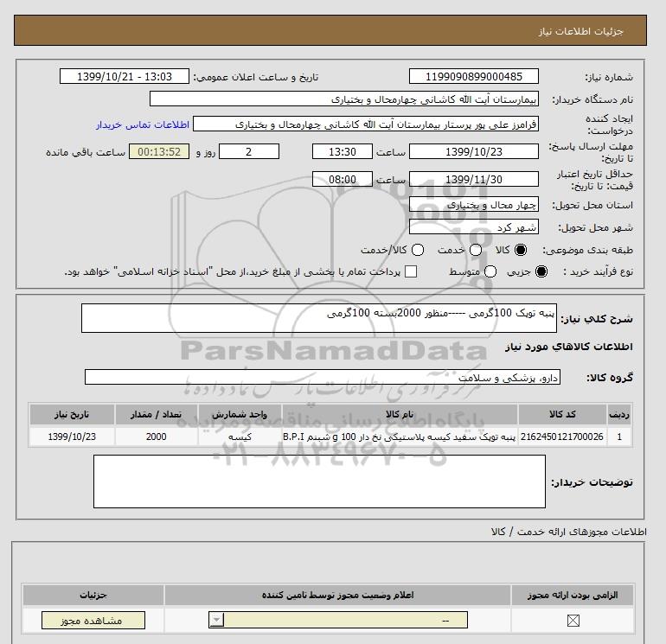The height and width of the screenshot is (644, 666).
Task: Open the اطلاعات تماس خریدار link
Action: 143,124
